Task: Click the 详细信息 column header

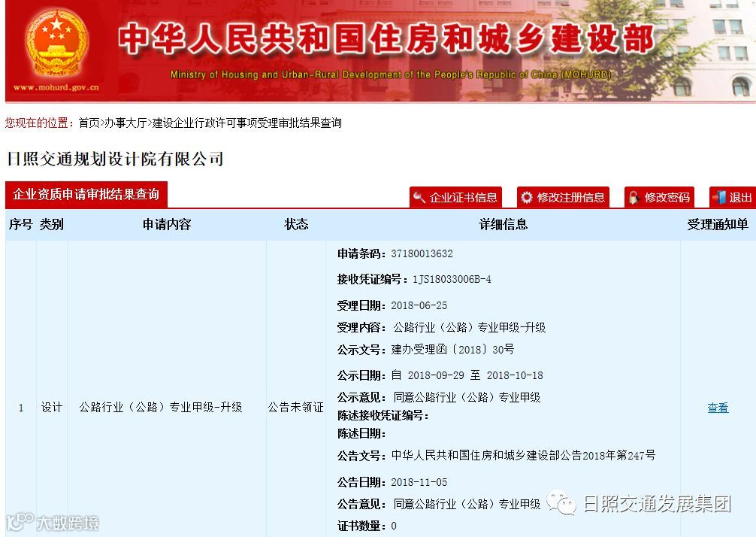Action: [503, 224]
